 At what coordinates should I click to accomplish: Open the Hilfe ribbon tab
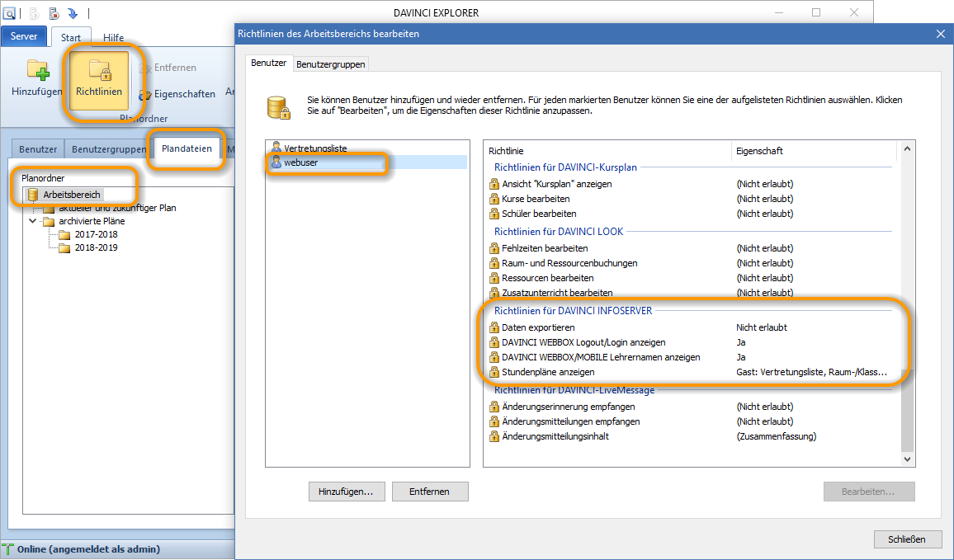(x=114, y=38)
